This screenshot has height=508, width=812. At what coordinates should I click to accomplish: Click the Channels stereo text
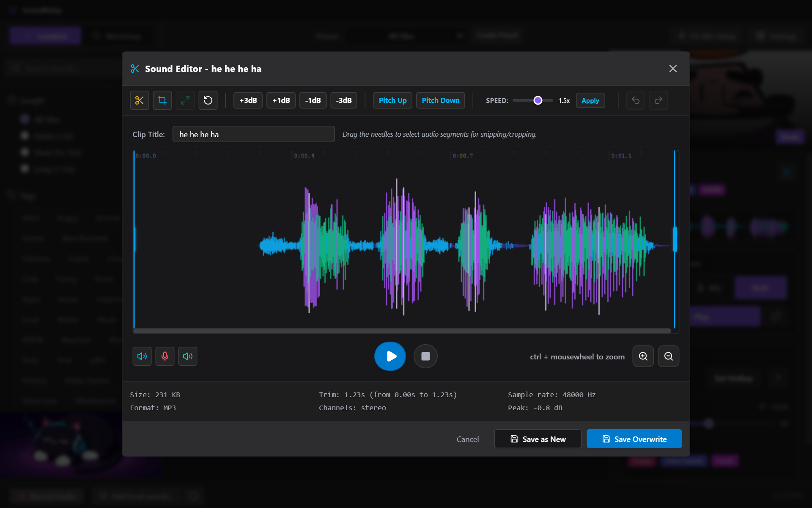352,408
